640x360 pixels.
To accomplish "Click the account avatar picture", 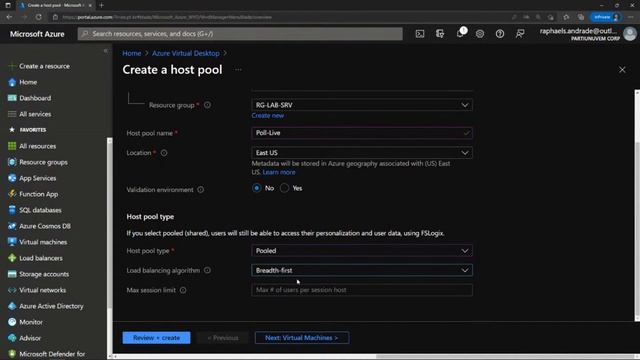I will pyautogui.click(x=630, y=34).
